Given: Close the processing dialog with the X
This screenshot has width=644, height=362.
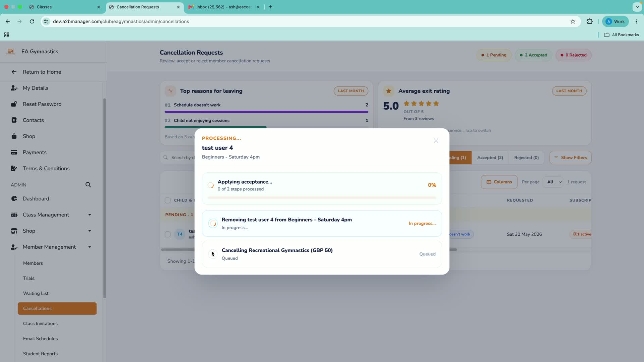Looking at the screenshot, I should coord(436,140).
